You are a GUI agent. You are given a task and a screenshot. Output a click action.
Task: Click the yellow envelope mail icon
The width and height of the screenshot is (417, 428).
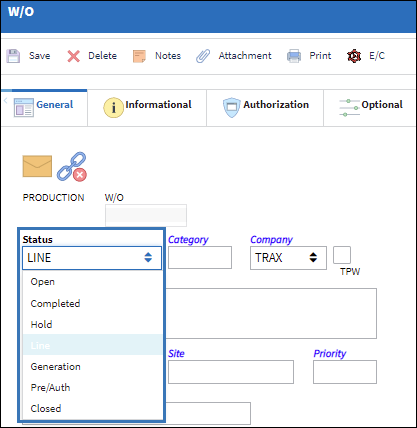(37, 166)
